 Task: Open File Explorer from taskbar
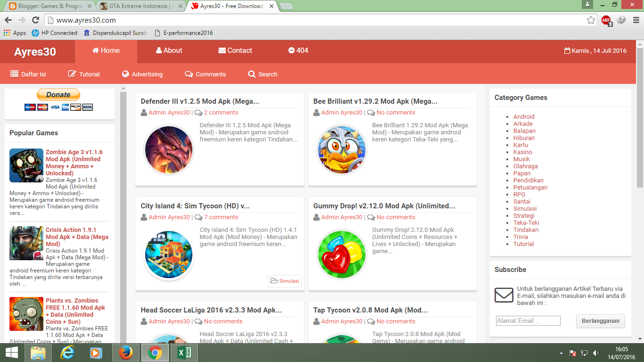point(38,353)
